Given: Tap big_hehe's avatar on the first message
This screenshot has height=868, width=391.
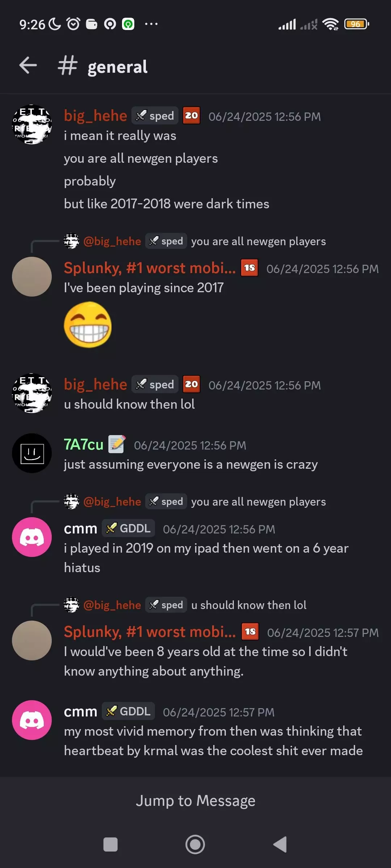Looking at the screenshot, I should (32, 124).
